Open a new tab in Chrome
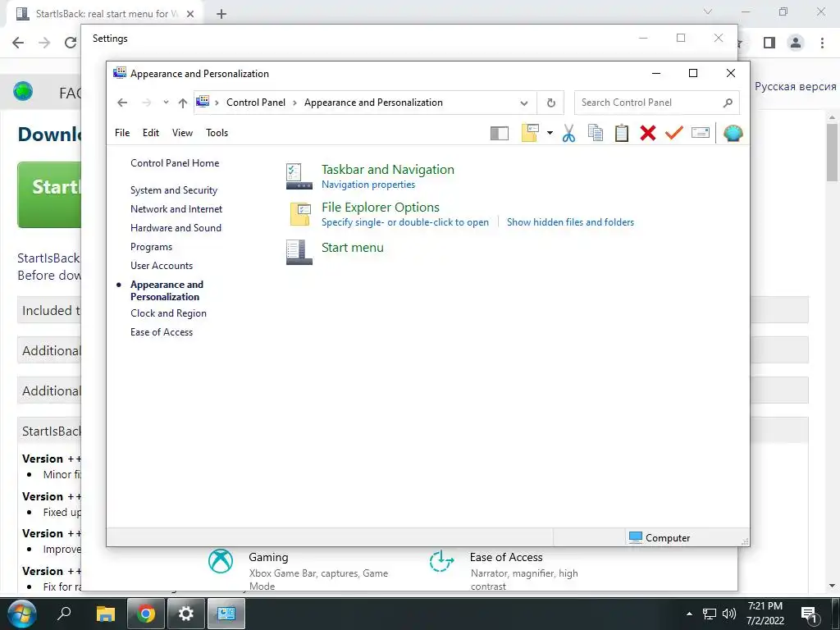 click(221, 14)
